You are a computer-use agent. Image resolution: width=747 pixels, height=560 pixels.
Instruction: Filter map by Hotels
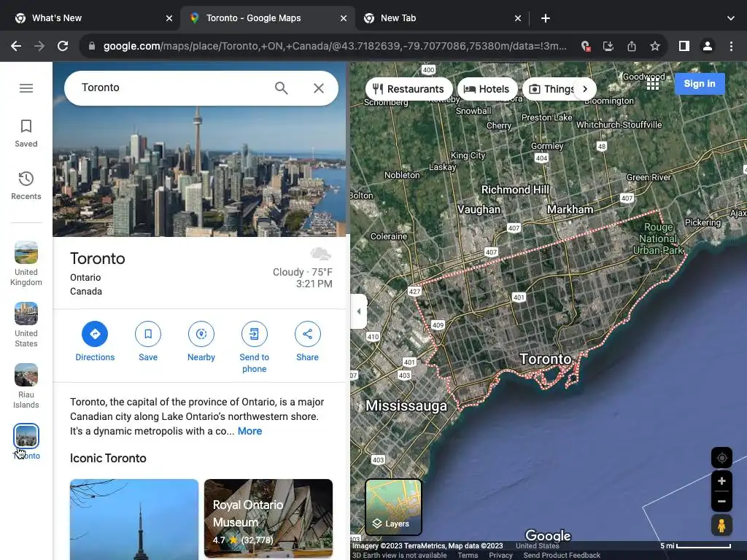click(487, 89)
